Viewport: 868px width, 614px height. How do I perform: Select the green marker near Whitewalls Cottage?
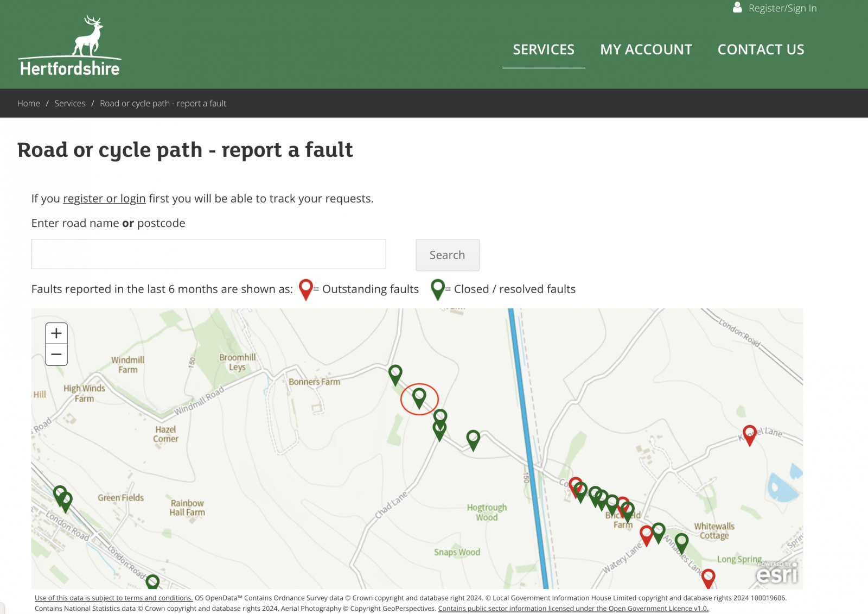pyautogui.click(x=681, y=542)
